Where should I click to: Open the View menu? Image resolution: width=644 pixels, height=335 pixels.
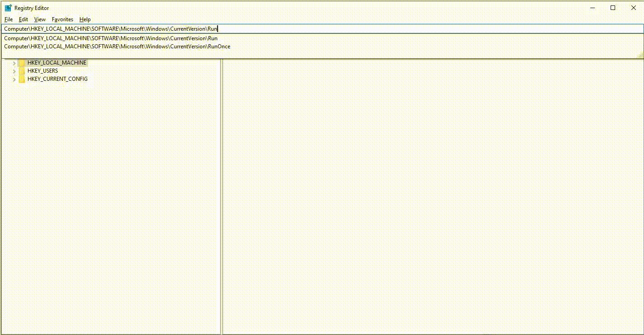pyautogui.click(x=40, y=19)
